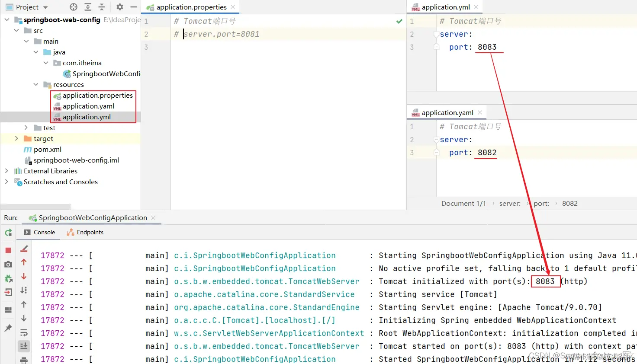Switch to the application.yaml editor tab
Screen dimensions: 637x364
(447, 112)
